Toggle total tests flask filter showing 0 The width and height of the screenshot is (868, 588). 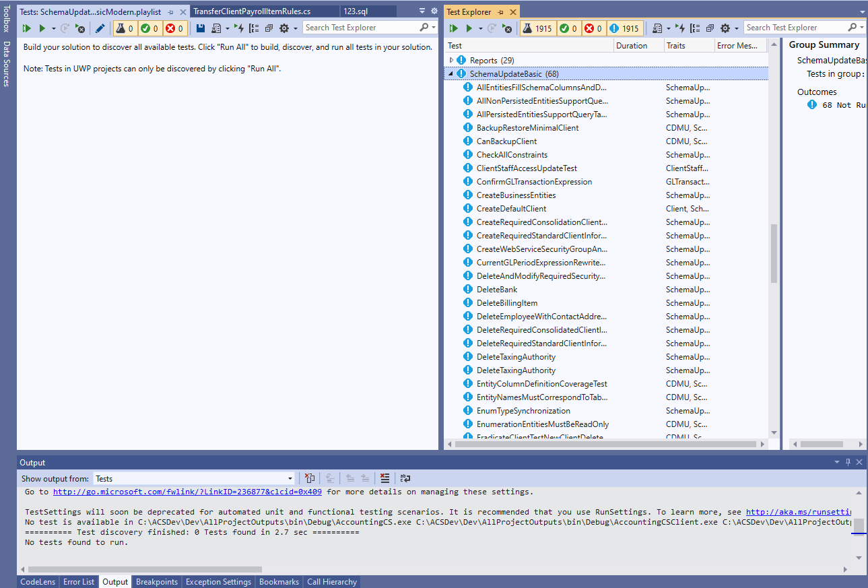click(125, 28)
